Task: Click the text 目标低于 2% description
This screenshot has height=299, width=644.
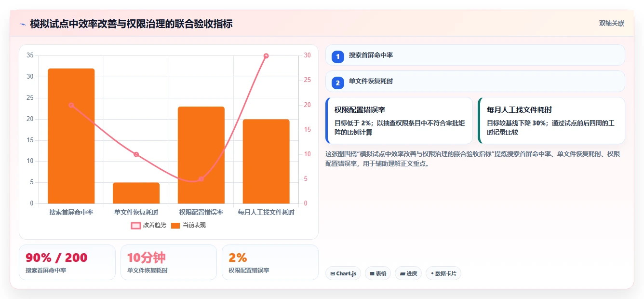Action: click(400, 128)
